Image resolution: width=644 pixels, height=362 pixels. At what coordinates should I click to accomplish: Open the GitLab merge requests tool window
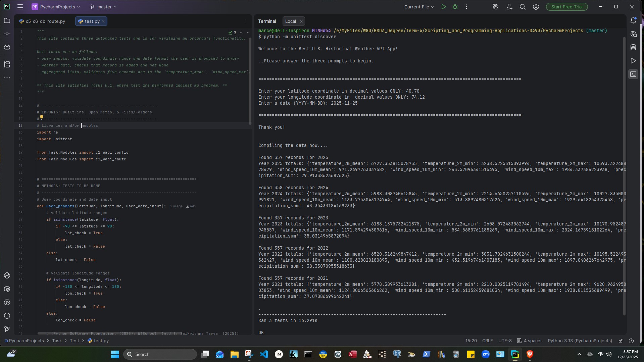[x=7, y=48]
